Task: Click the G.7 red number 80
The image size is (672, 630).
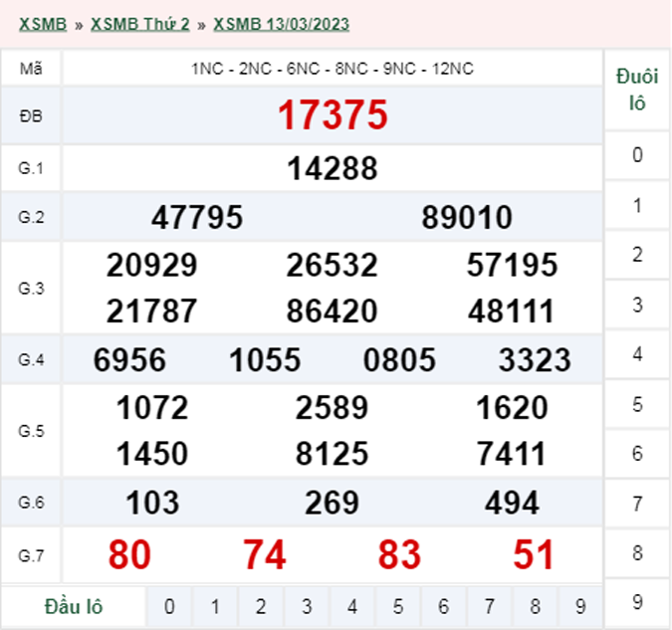Action: click(x=129, y=555)
